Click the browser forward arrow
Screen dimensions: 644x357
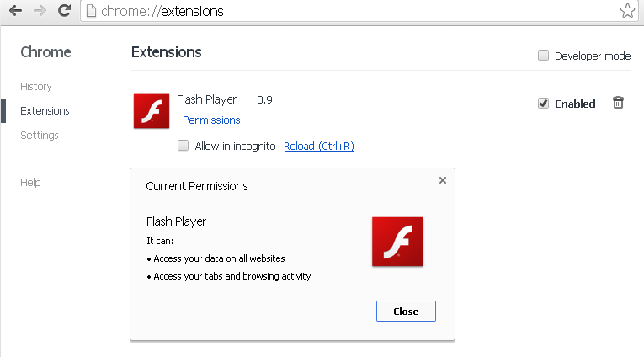[x=40, y=10]
